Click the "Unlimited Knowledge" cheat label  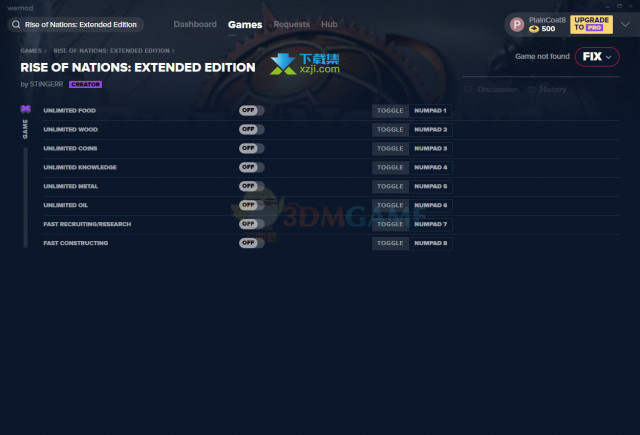point(80,167)
